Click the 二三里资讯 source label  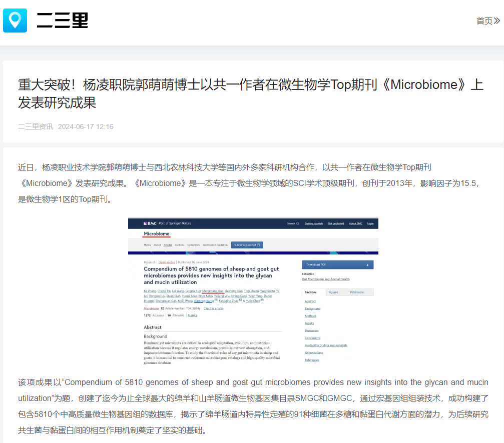[36, 126]
